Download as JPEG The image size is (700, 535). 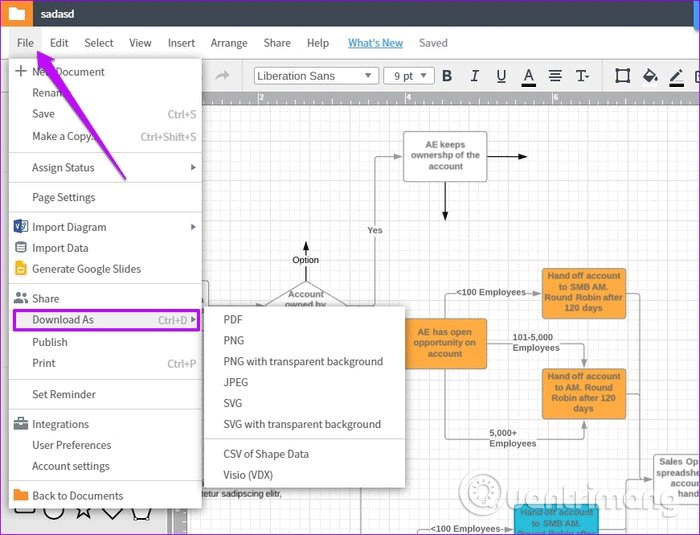tap(304, 382)
